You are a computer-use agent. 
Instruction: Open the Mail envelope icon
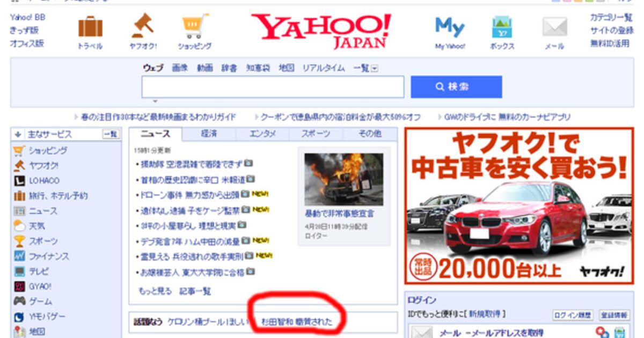pyautogui.click(x=554, y=27)
